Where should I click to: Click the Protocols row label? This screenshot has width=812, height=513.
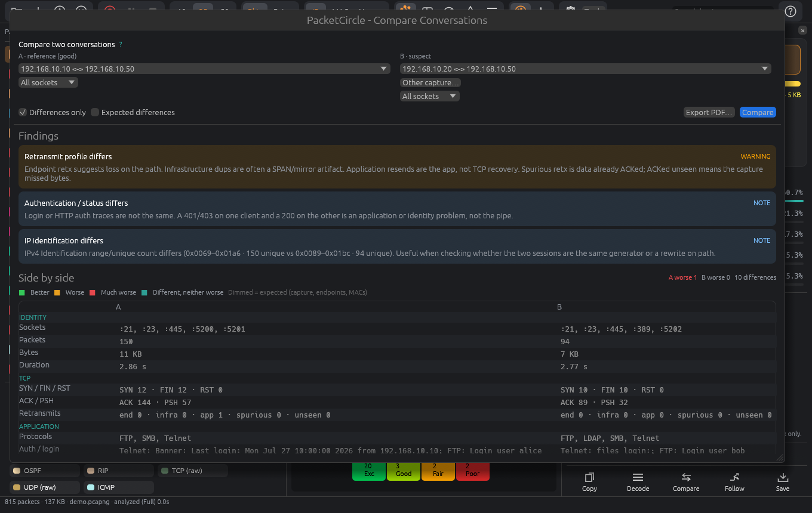click(x=35, y=437)
